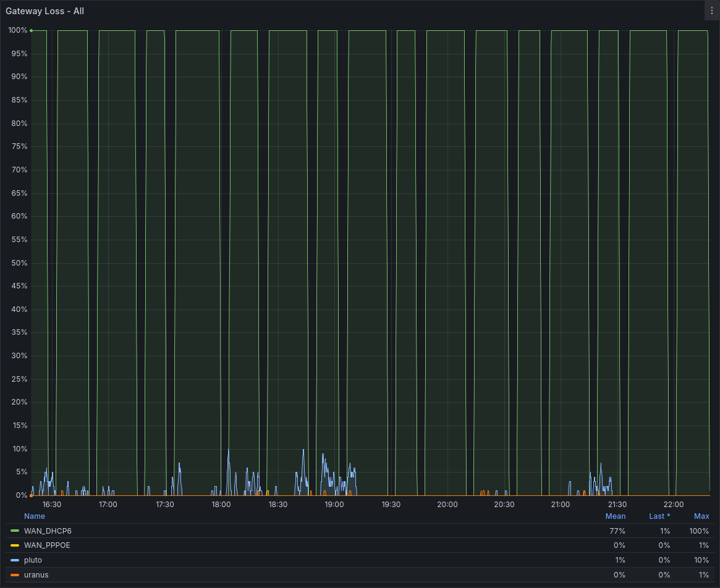This screenshot has height=588, width=720.
Task: Click the 10% max value for pluto
Action: (701, 560)
